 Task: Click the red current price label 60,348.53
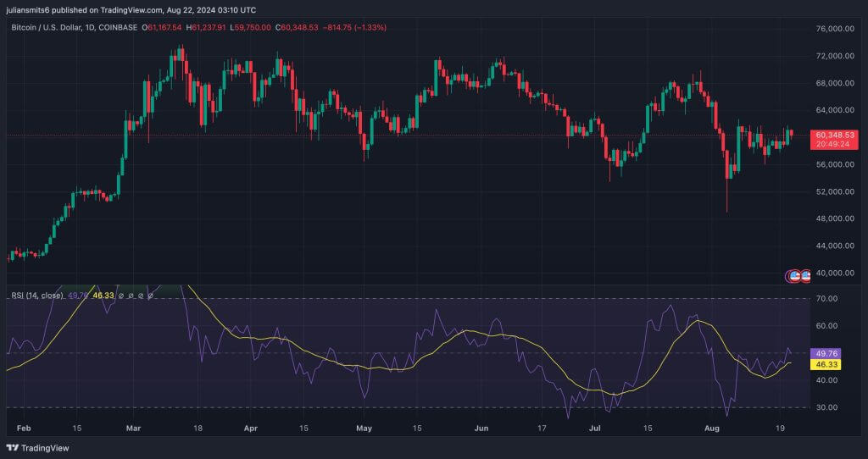click(834, 135)
